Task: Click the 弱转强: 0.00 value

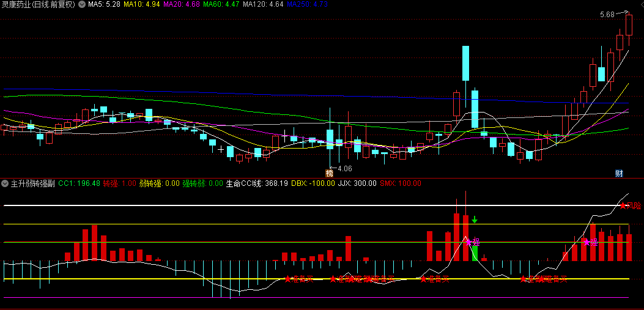Action: (160, 183)
